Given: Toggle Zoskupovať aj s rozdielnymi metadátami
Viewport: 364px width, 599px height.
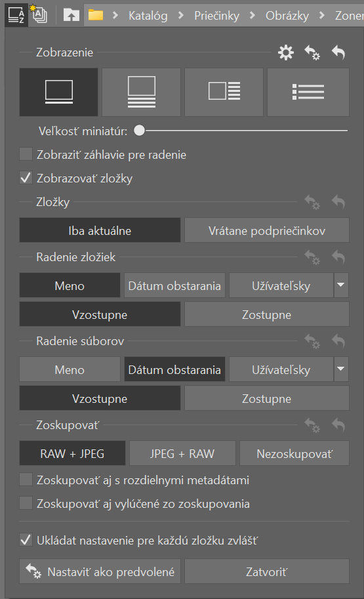Looking at the screenshot, I should (26, 480).
